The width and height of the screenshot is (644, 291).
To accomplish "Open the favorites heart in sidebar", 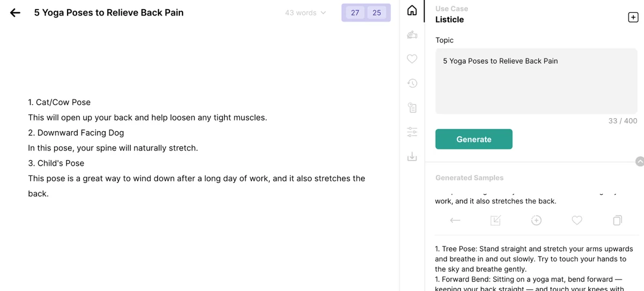I will pos(412,59).
